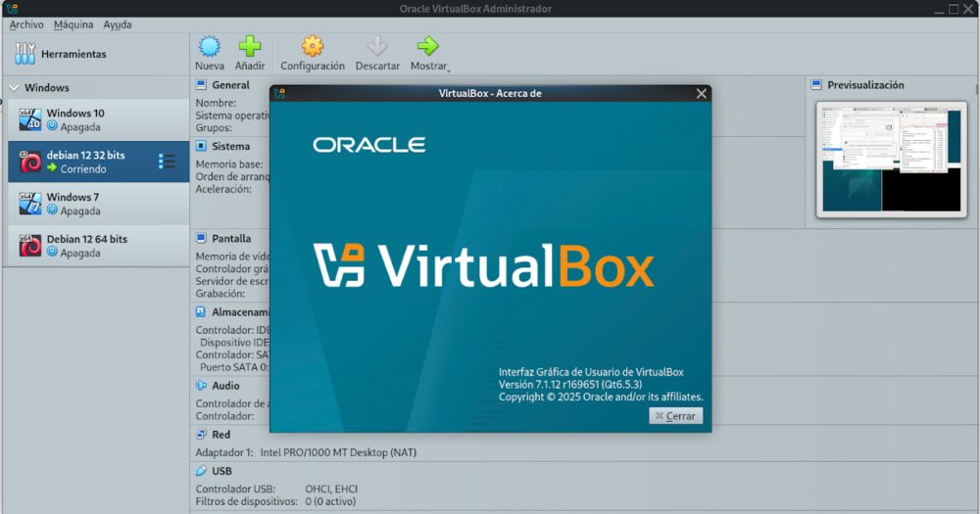
Task: Click the Debian 12 64 bits swirl icon
Action: (30, 246)
